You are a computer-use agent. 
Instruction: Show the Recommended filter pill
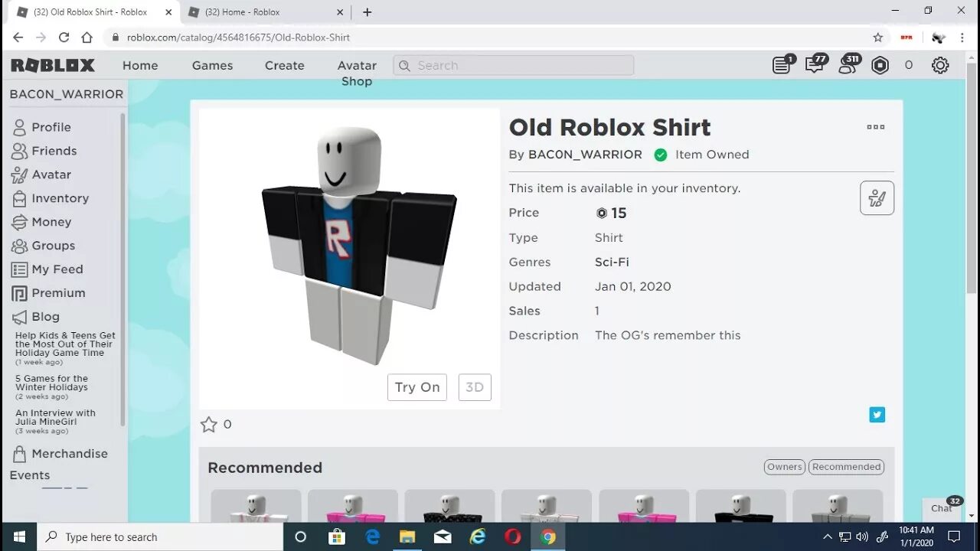tap(846, 467)
